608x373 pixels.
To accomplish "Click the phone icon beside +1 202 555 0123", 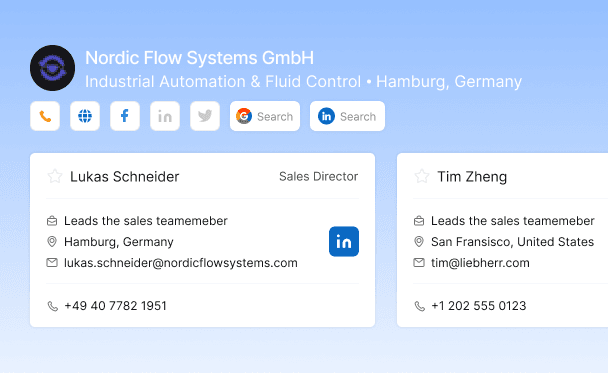I will (x=420, y=306).
